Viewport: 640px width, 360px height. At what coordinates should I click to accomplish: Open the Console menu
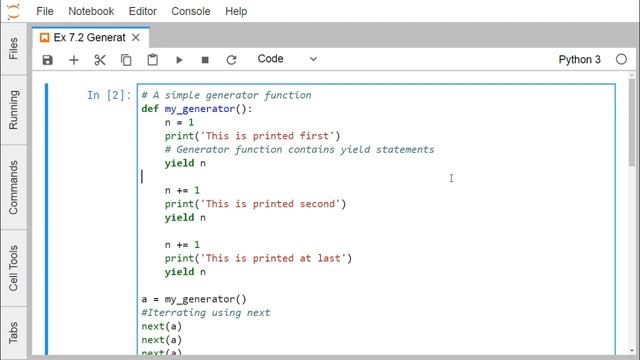pos(191,11)
